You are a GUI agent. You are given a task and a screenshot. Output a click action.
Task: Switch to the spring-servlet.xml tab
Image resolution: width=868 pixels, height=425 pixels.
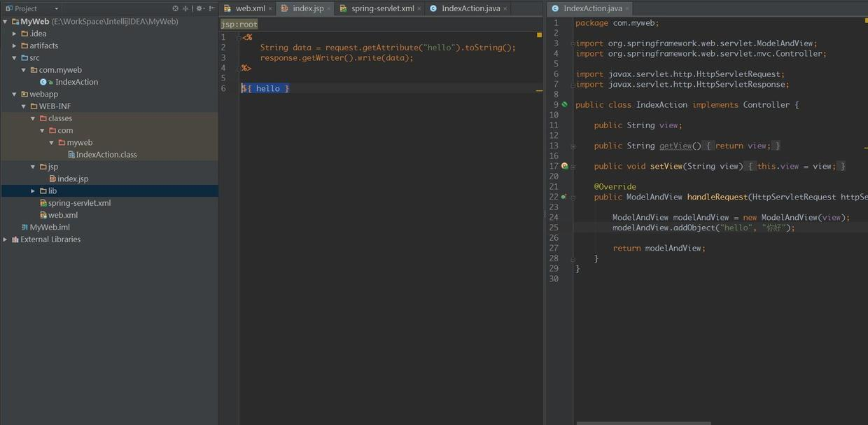pos(381,8)
